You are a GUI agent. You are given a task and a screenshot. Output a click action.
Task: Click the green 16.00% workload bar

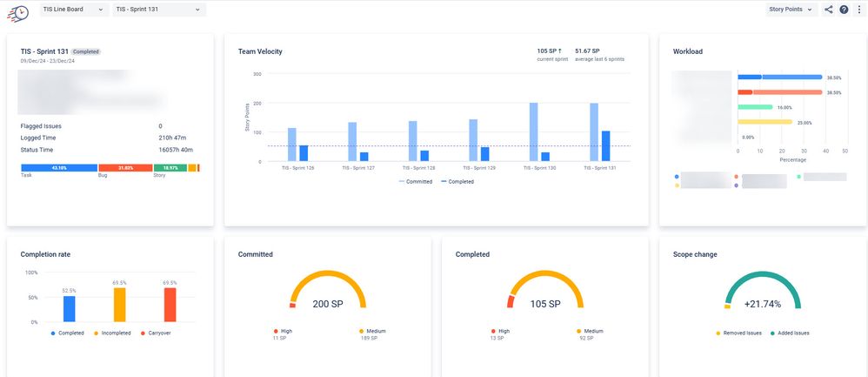click(755, 107)
